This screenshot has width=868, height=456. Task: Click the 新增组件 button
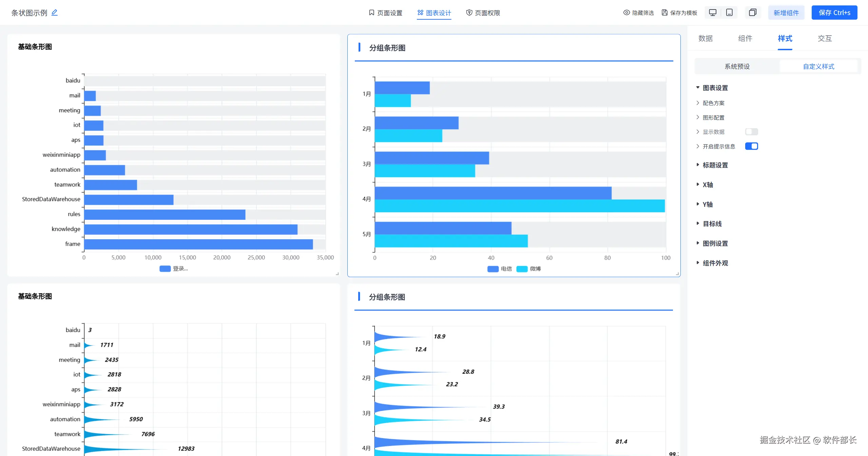point(786,13)
